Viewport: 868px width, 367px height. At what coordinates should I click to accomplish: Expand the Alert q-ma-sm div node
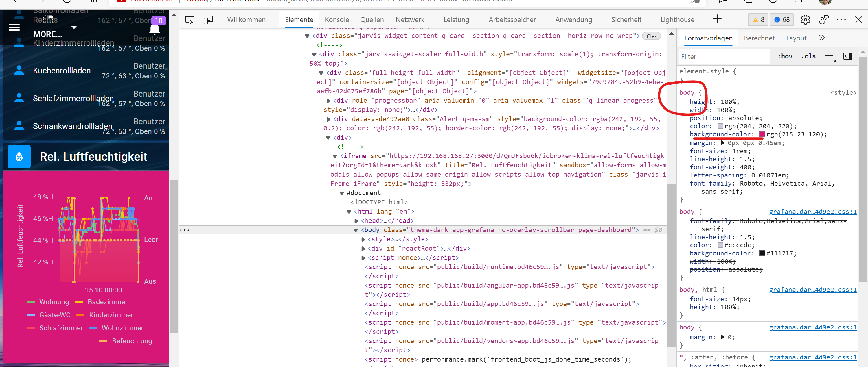point(328,119)
